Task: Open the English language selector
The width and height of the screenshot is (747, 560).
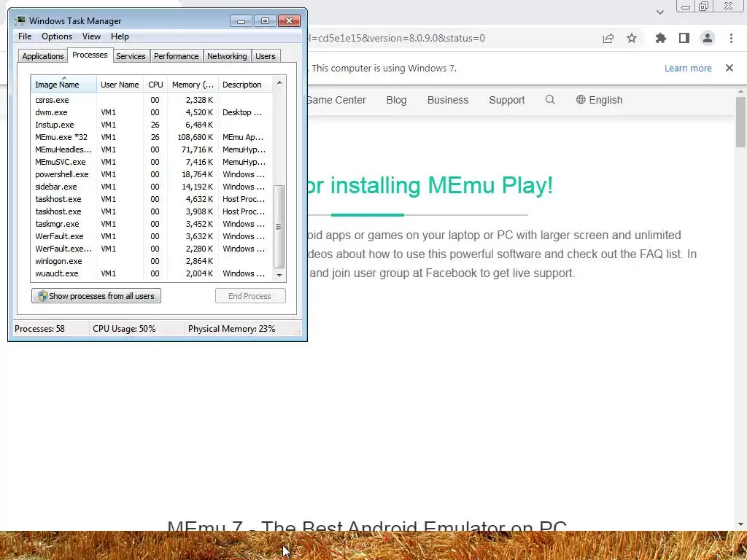Action: [x=600, y=100]
